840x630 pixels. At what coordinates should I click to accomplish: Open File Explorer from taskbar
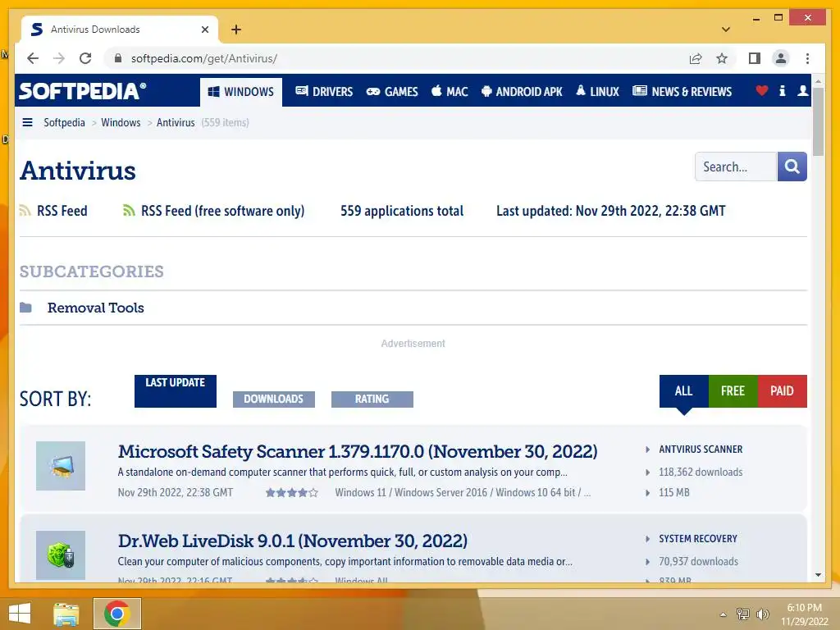[66, 614]
